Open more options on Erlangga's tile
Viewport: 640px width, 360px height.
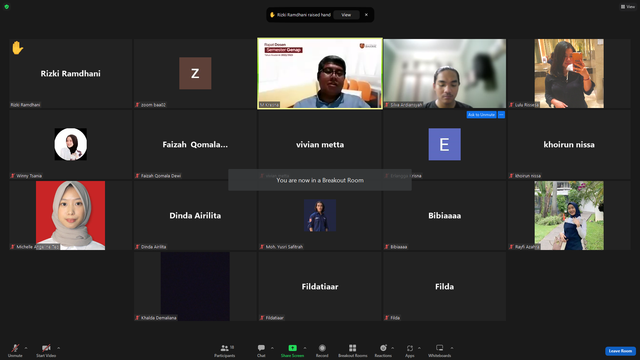pos(501,115)
